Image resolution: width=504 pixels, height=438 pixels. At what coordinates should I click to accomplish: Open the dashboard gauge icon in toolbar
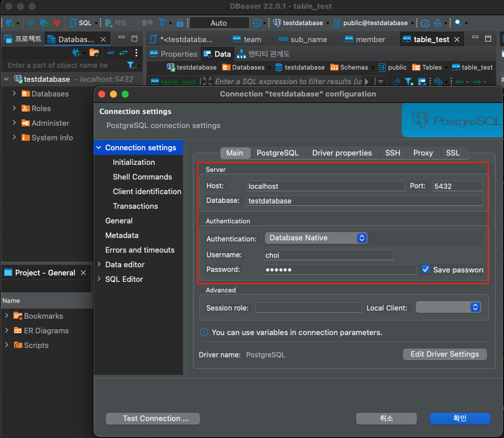point(425,23)
